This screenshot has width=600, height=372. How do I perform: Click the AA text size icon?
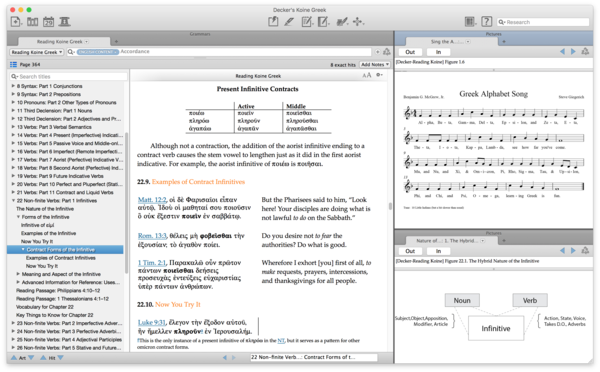(x=367, y=75)
